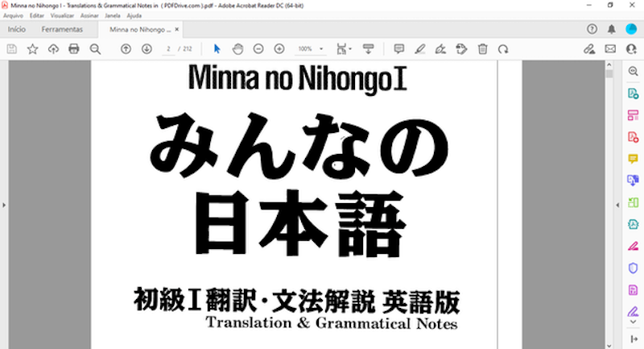Open the notifications bell
This screenshot has height=349, width=644.
click(x=612, y=29)
